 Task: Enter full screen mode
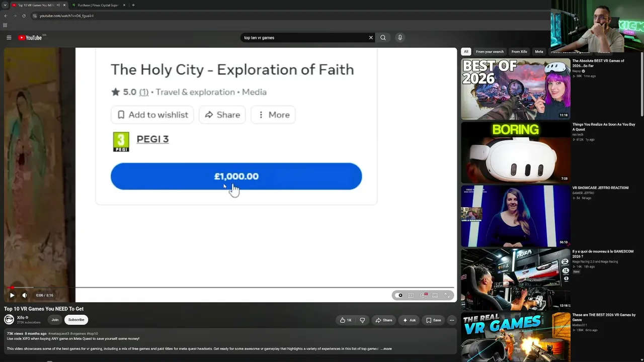pos(447,295)
